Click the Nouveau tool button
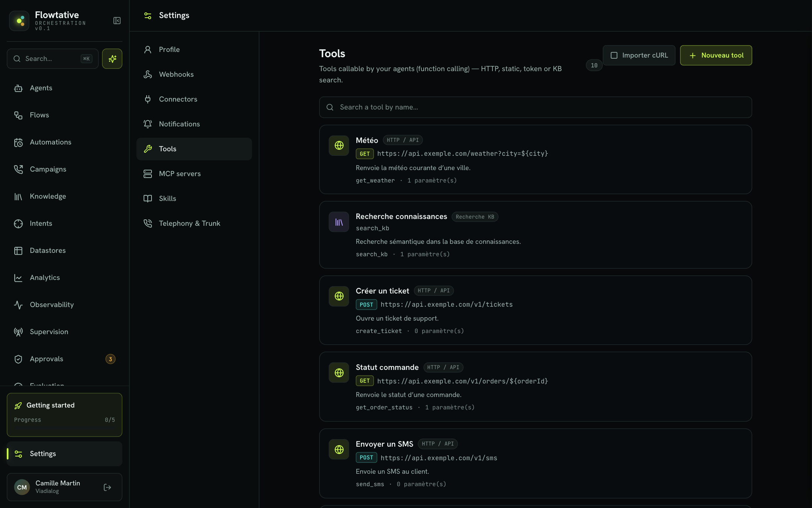Image resolution: width=812 pixels, height=508 pixels. tap(716, 55)
